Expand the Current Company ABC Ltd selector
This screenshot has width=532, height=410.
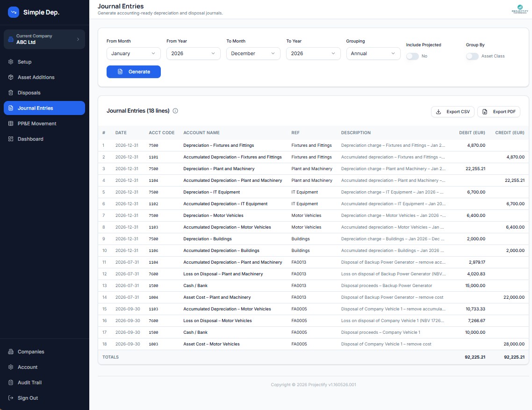(x=44, y=39)
